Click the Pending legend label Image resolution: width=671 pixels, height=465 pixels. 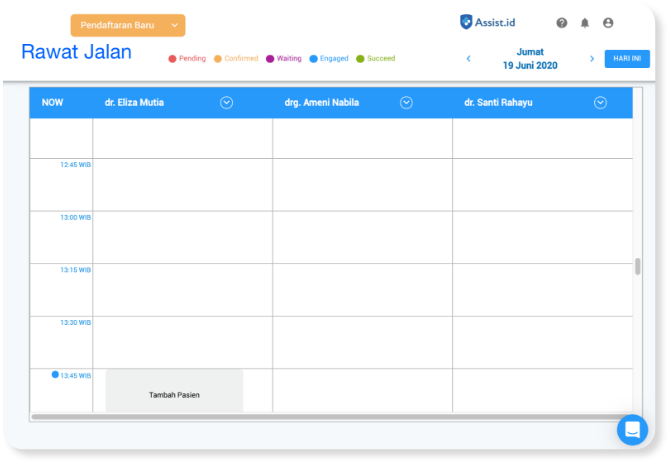tap(192, 58)
